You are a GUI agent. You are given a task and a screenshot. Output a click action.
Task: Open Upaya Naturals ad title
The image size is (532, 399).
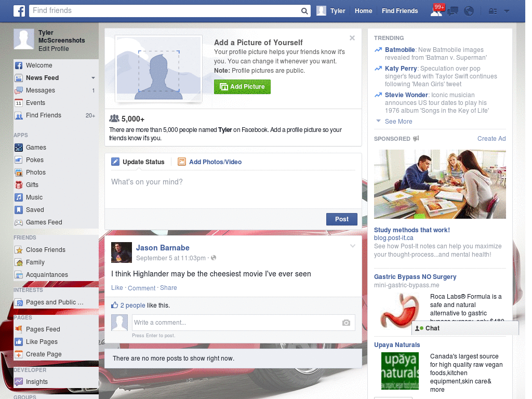click(396, 345)
